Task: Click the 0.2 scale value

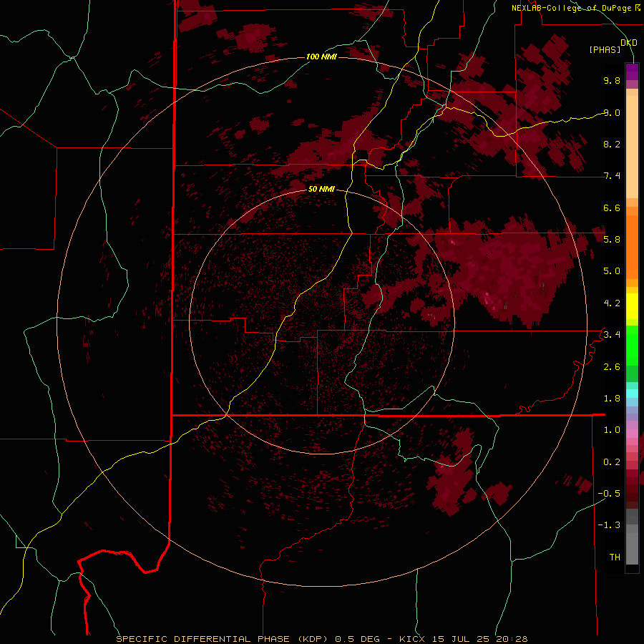Action: (612, 462)
